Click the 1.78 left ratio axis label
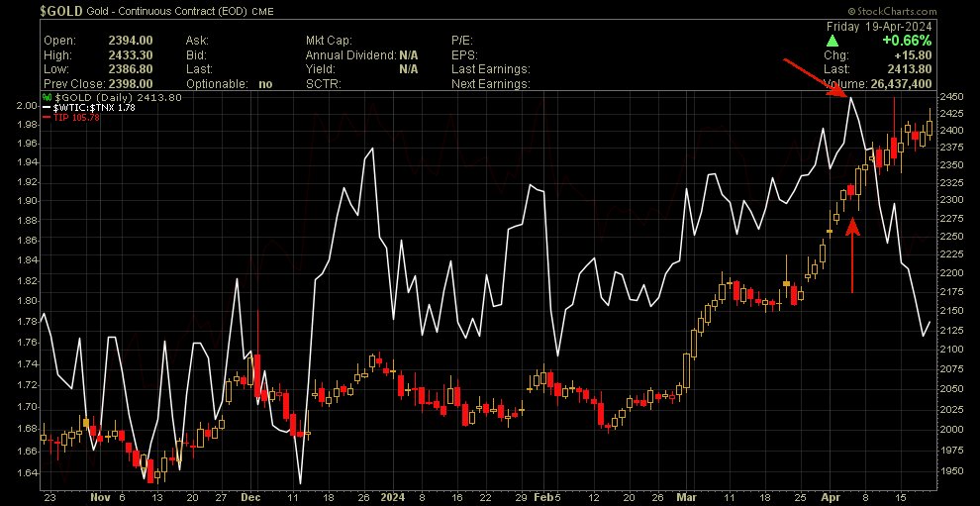 click(x=28, y=322)
